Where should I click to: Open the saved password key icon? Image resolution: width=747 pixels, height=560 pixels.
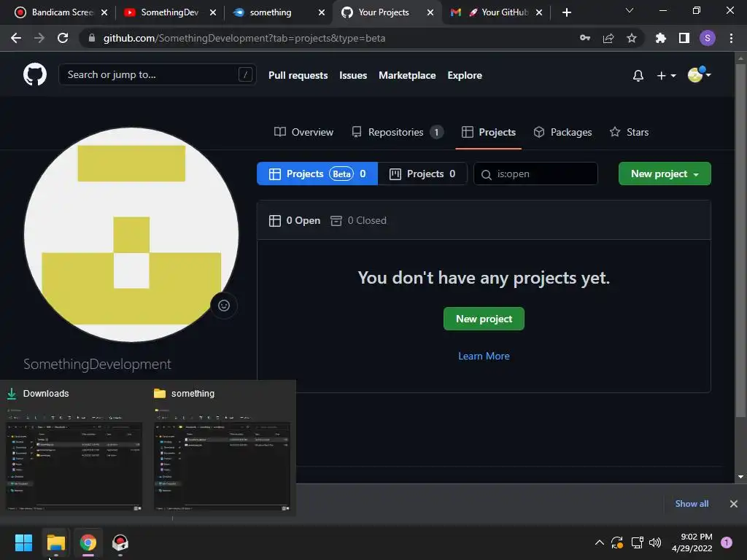click(585, 38)
